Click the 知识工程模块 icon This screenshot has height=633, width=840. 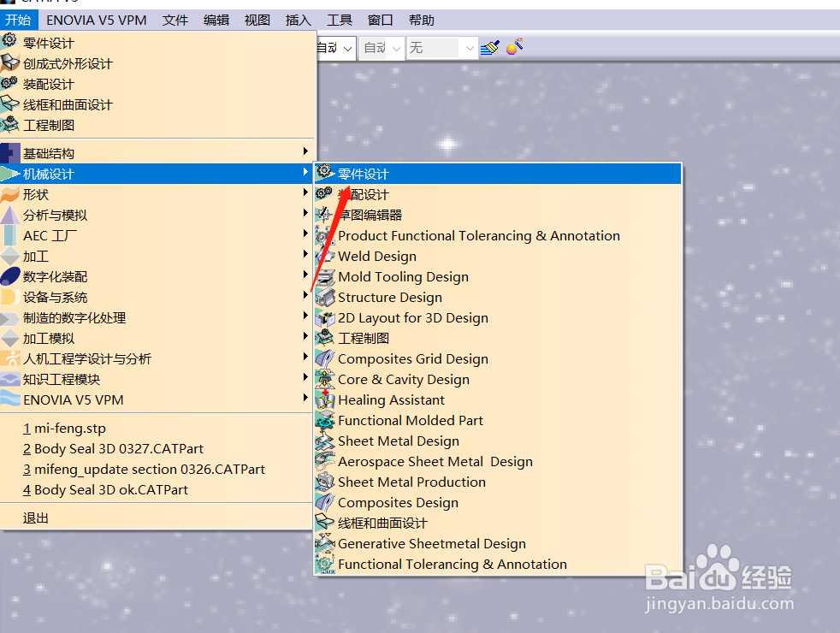(x=10, y=379)
